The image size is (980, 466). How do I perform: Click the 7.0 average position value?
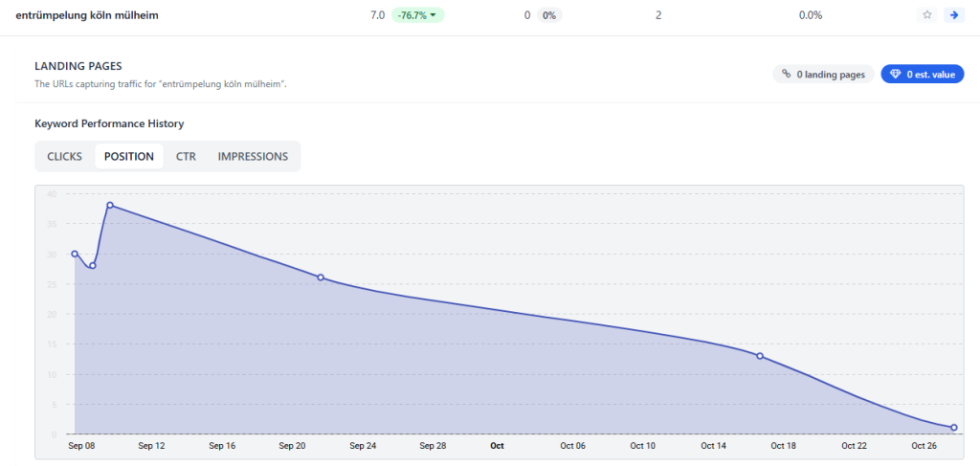point(377,15)
